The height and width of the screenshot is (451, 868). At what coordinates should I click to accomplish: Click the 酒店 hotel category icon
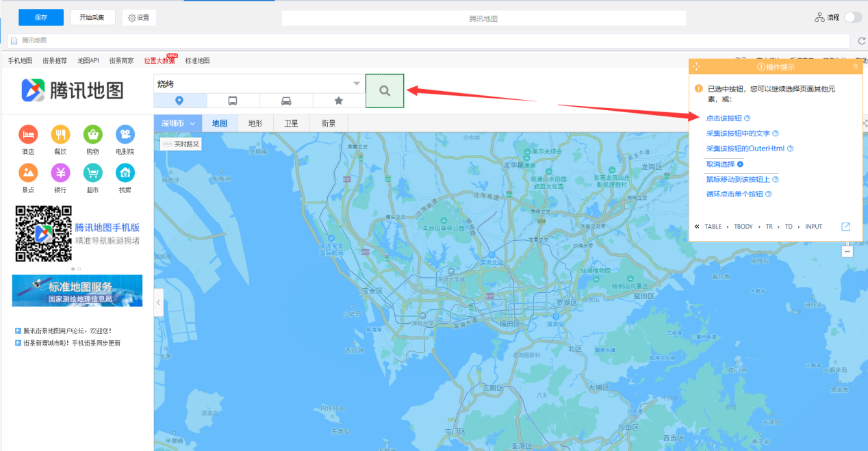click(28, 134)
